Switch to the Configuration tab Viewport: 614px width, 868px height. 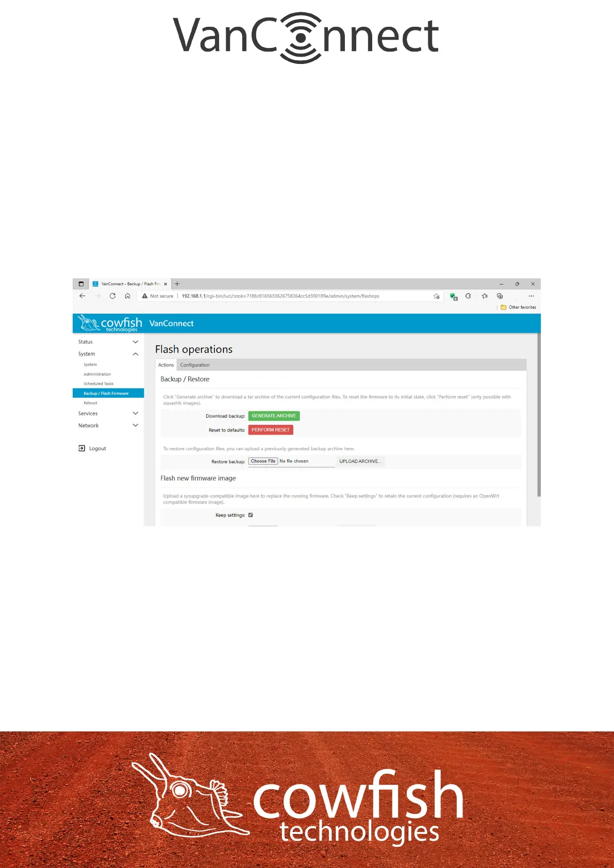coord(195,365)
